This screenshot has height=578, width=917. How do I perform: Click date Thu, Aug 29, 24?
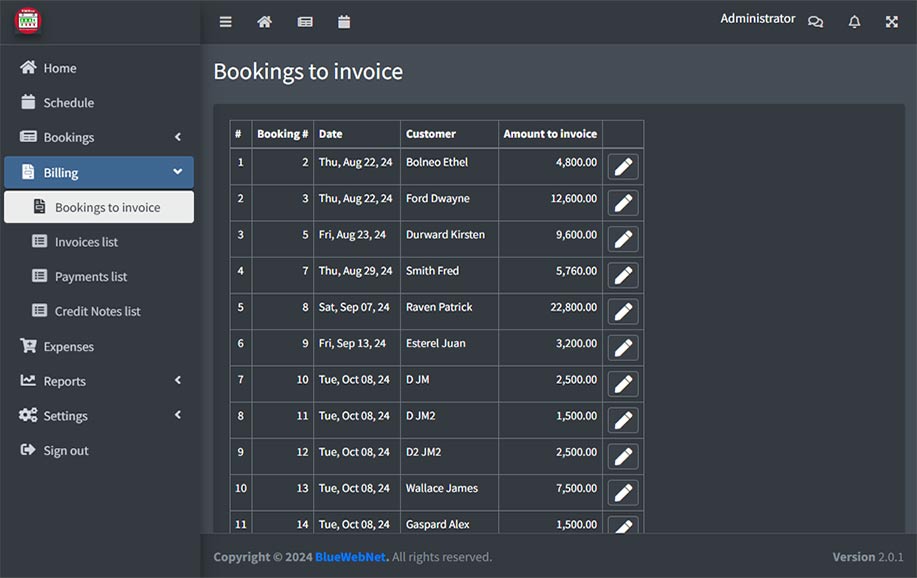pyautogui.click(x=356, y=271)
